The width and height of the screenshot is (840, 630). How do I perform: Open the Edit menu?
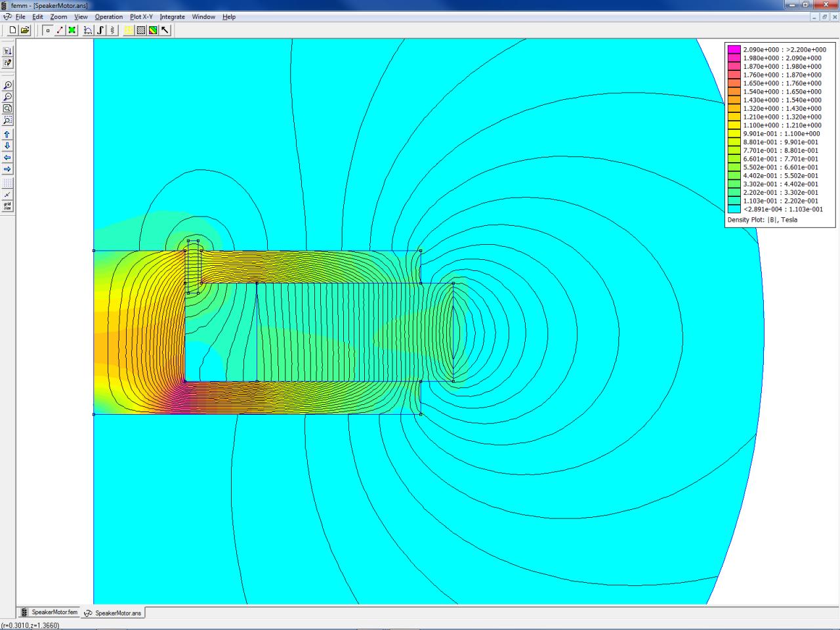37,17
